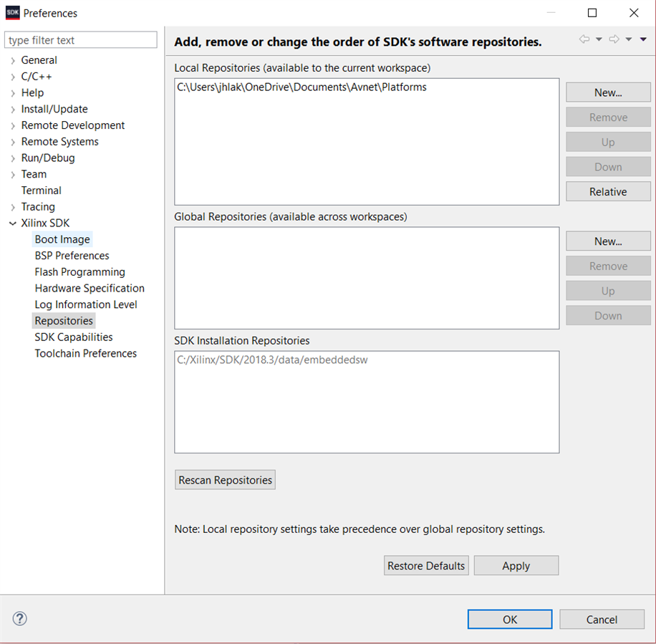The width and height of the screenshot is (656, 644).
Task: Open the forward history dropdown arrow
Action: click(x=629, y=39)
